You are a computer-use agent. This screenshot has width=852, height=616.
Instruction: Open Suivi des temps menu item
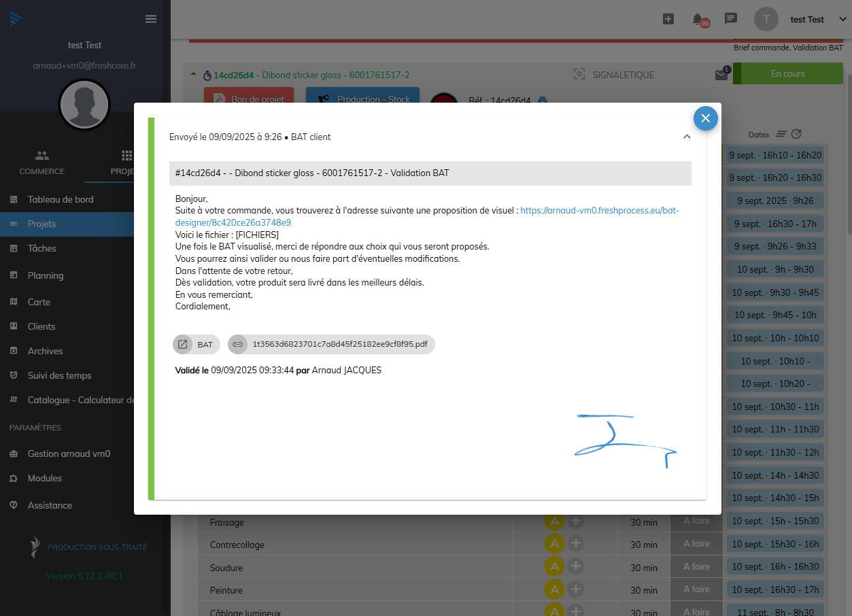(59, 375)
